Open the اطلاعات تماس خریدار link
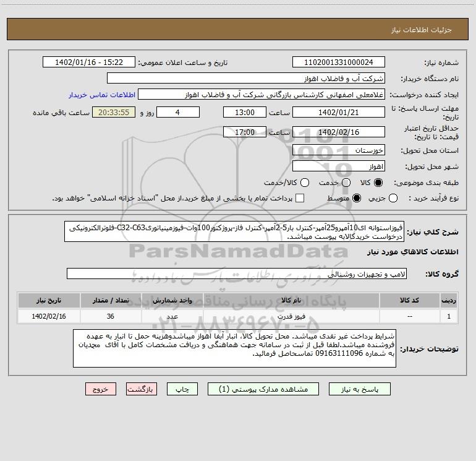 point(102,95)
